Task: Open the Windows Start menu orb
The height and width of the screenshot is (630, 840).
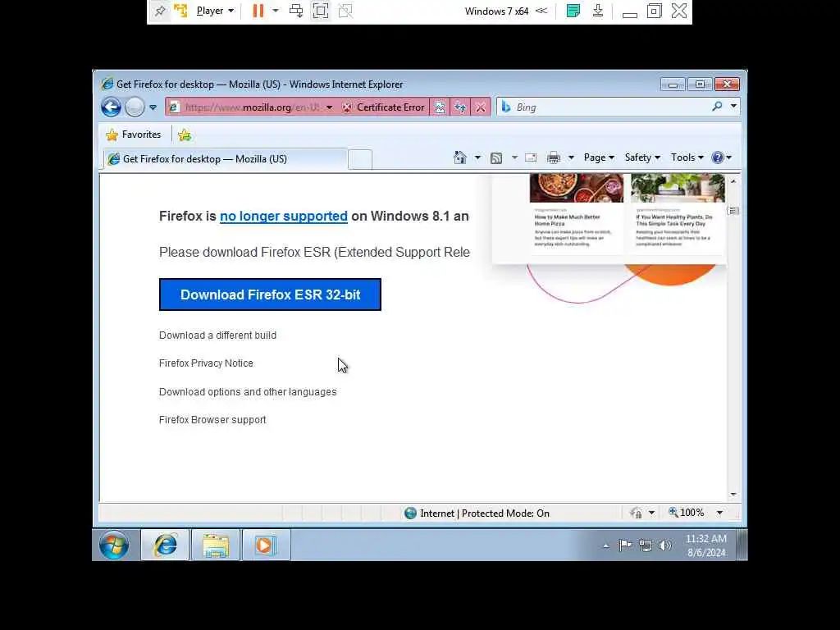Action: 114,545
